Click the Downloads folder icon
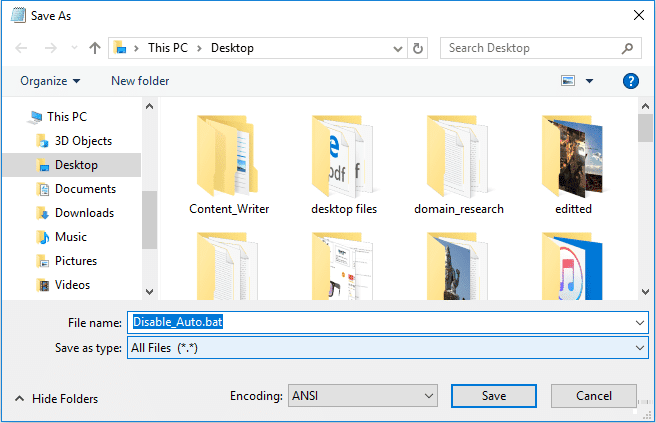The width and height of the screenshot is (656, 423). pos(43,213)
